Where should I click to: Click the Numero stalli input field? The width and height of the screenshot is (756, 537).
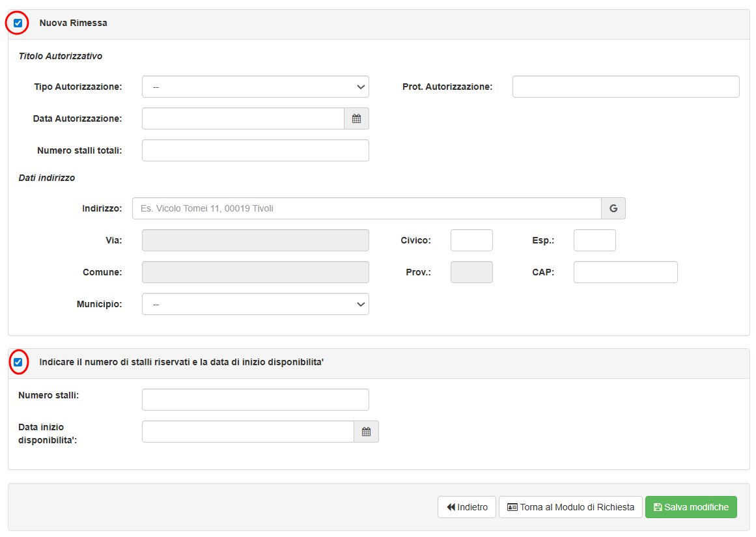(255, 400)
